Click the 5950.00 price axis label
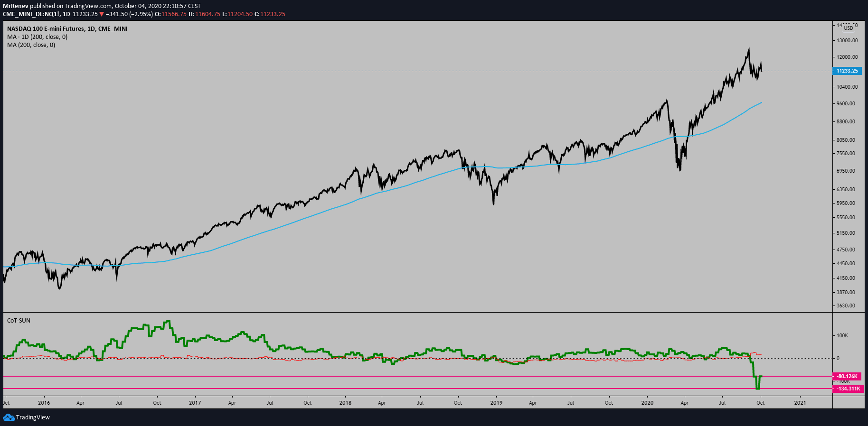 846,203
